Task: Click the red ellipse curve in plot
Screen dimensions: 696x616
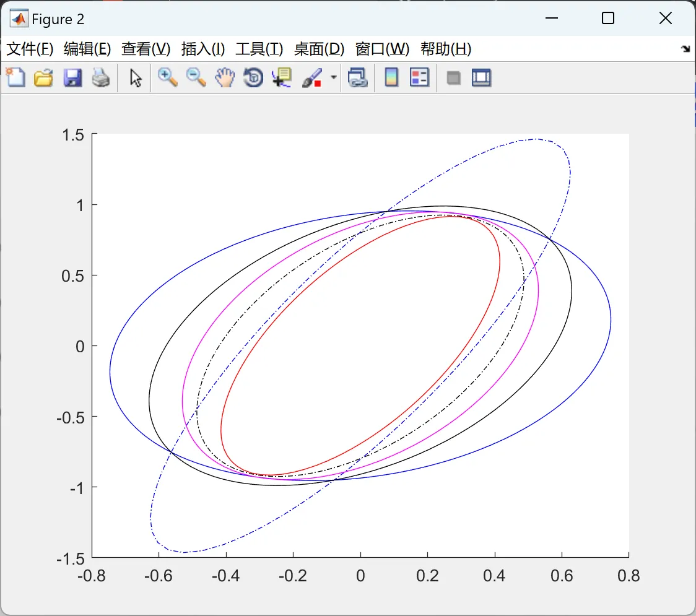Action: [x=500, y=262]
